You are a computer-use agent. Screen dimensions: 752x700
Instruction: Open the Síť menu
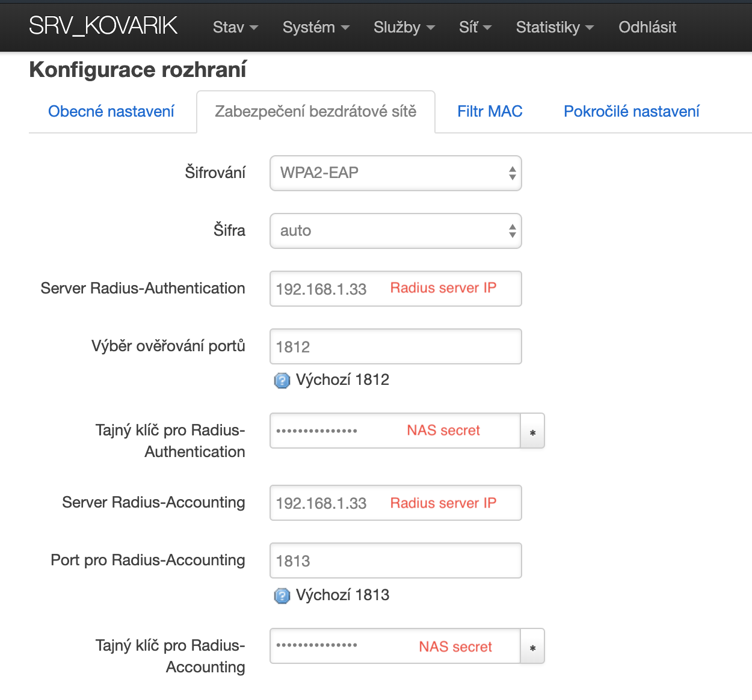(x=475, y=27)
